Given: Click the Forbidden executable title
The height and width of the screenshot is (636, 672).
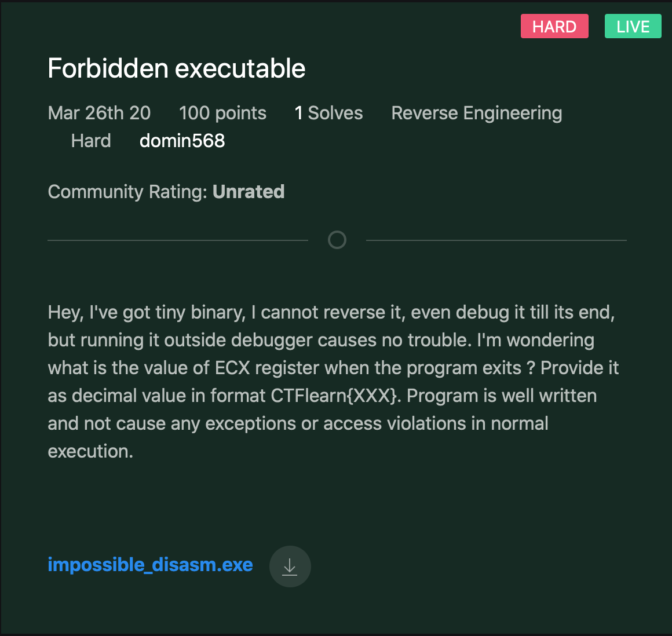Looking at the screenshot, I should (x=177, y=68).
